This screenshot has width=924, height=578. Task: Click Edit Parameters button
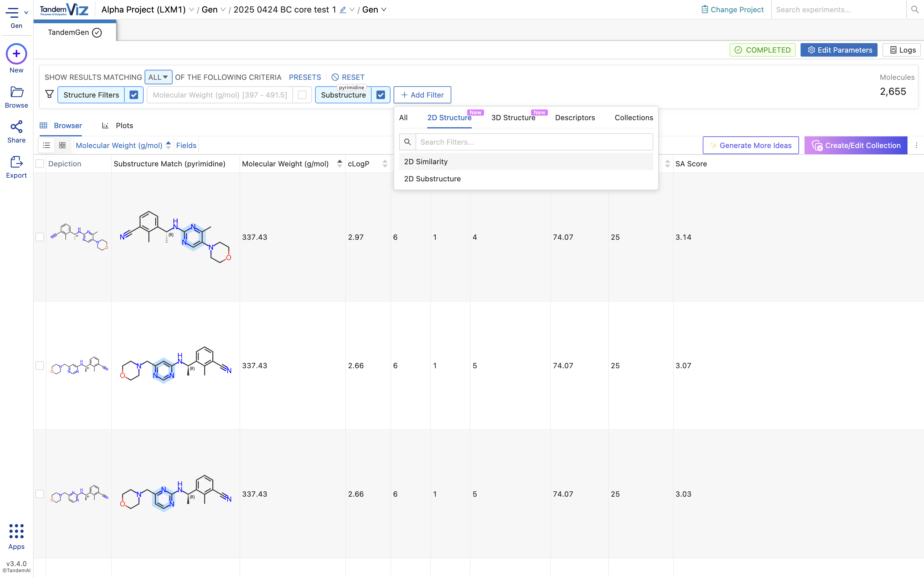(x=839, y=50)
